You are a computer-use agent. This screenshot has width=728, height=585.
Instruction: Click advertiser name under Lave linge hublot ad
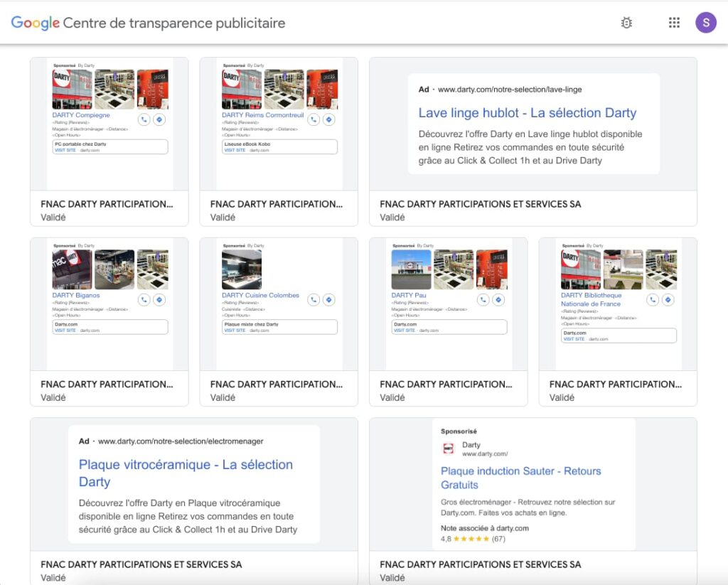point(481,204)
